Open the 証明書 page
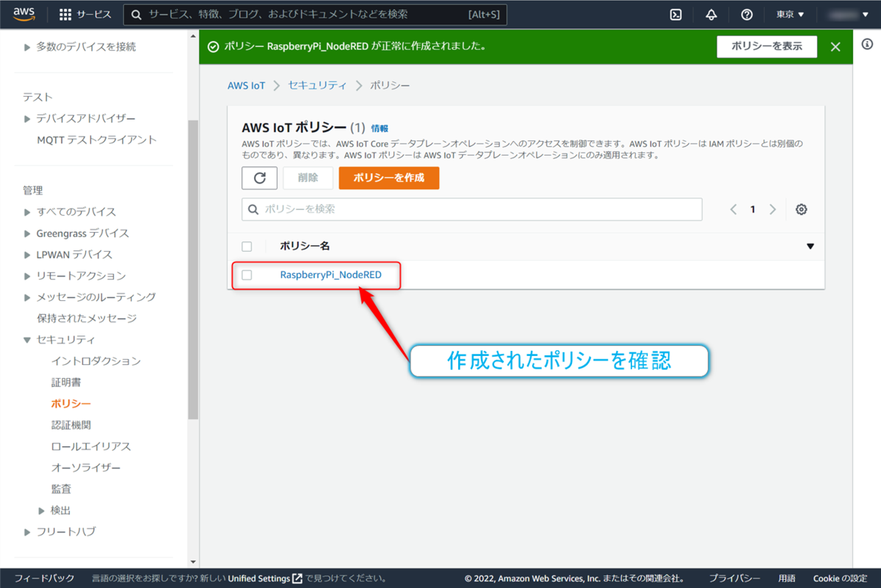The image size is (881, 588). (66, 382)
